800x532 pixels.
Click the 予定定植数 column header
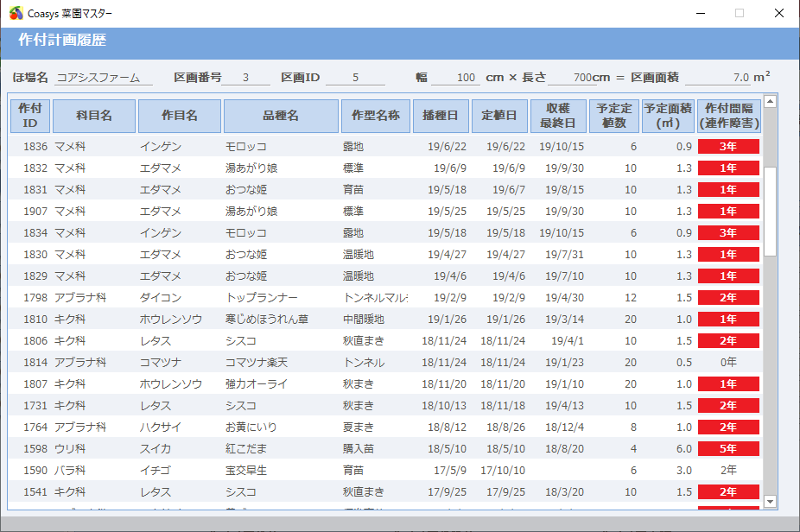613,116
